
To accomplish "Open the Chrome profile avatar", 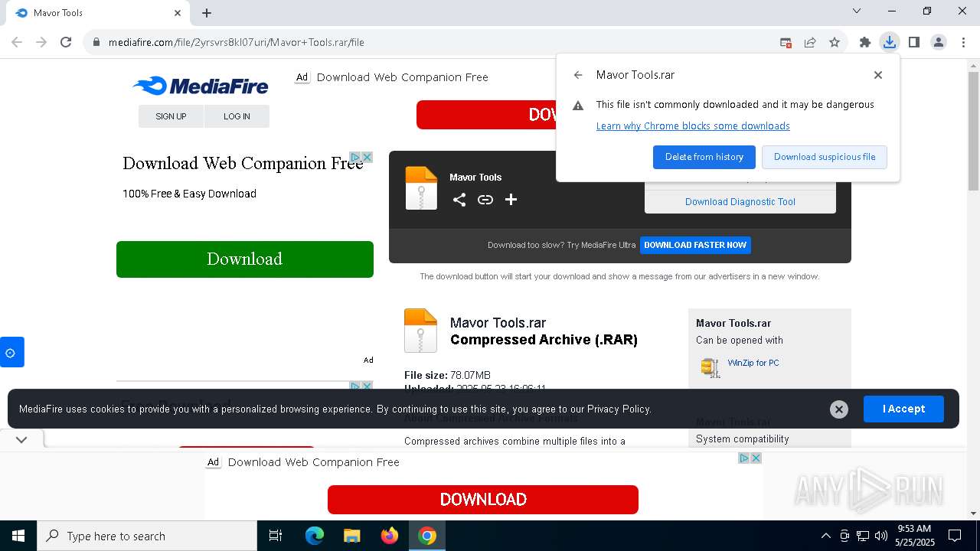I will 939,42.
